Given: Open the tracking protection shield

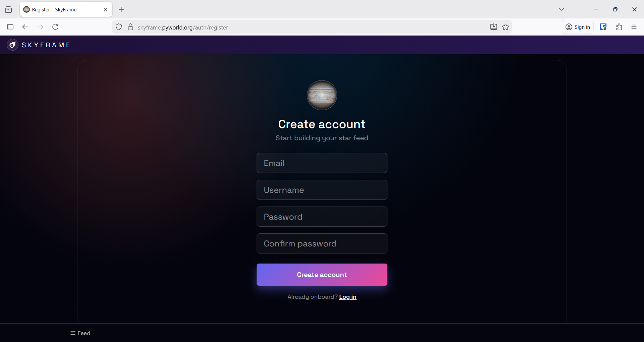Looking at the screenshot, I should coord(119,27).
